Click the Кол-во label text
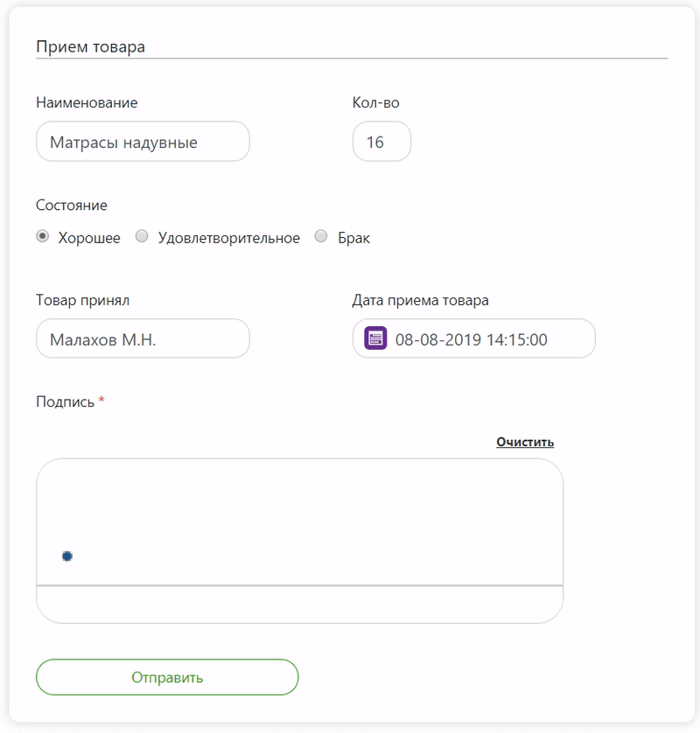This screenshot has height=733, width=700. click(375, 102)
